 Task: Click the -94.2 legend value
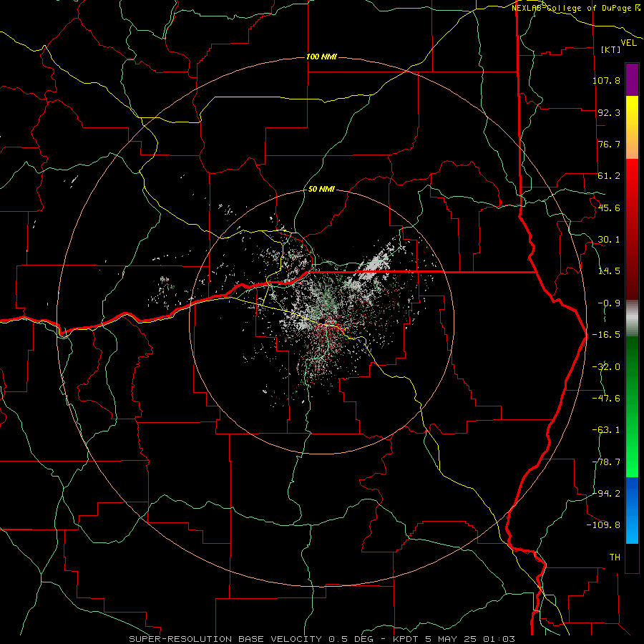click(x=606, y=493)
